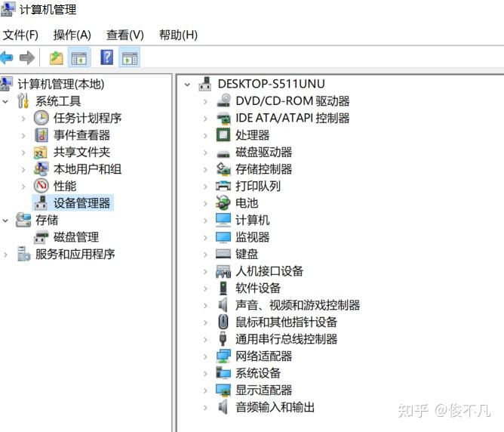Image resolution: width=504 pixels, height=432 pixels.
Task: Select the 计算机 device category label
Action: point(252,220)
